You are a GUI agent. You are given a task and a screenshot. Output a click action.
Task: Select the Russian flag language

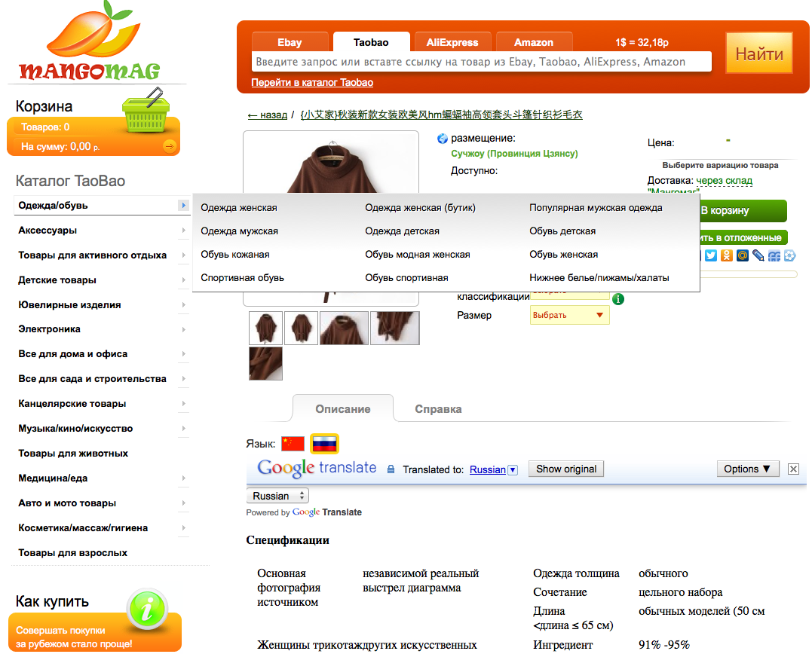click(325, 444)
